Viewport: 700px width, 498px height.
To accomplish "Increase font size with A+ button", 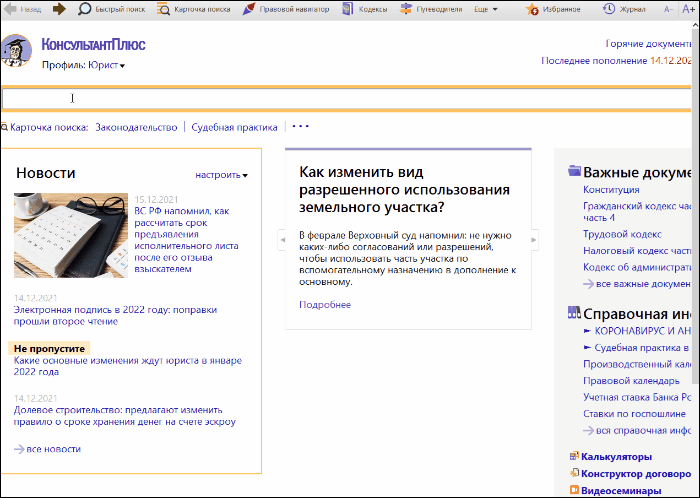I will [689, 9].
